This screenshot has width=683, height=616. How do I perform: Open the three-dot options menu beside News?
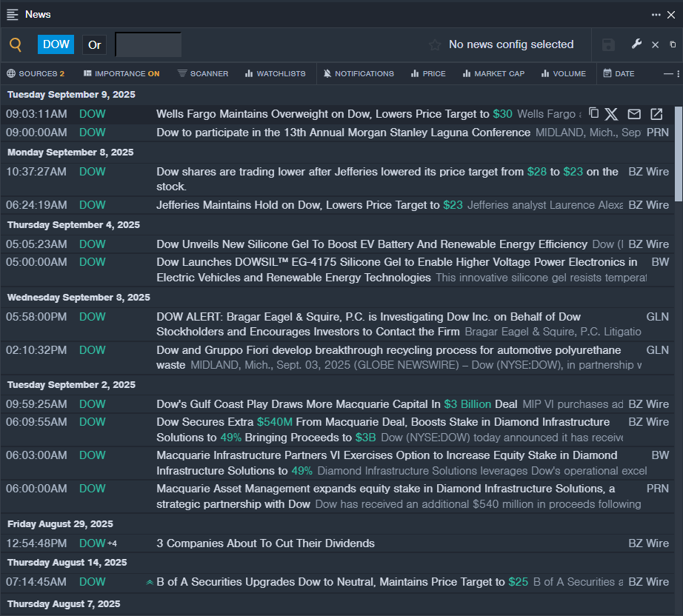point(656,15)
